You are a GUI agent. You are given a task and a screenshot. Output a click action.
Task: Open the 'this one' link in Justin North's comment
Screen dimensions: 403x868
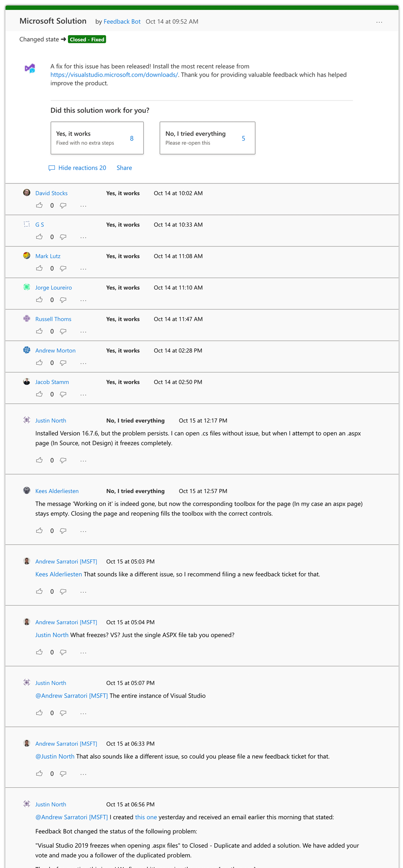146,817
